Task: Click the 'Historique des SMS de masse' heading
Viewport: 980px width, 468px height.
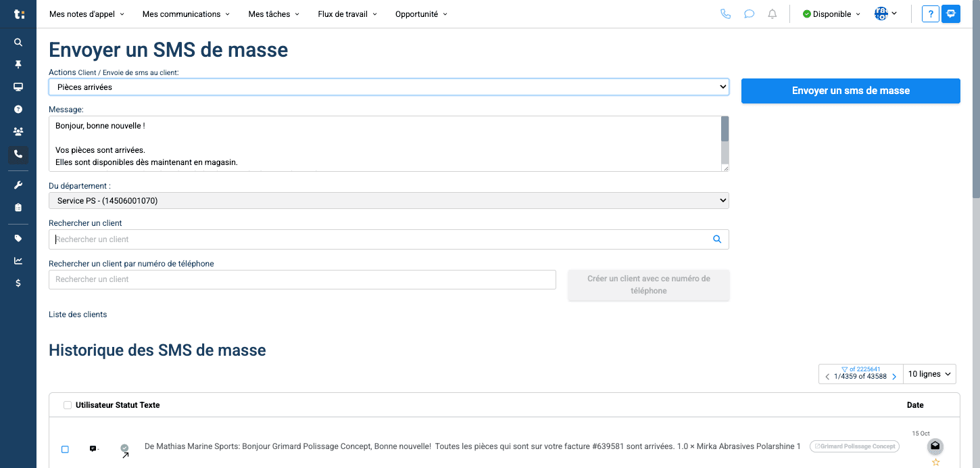Action: (x=157, y=350)
